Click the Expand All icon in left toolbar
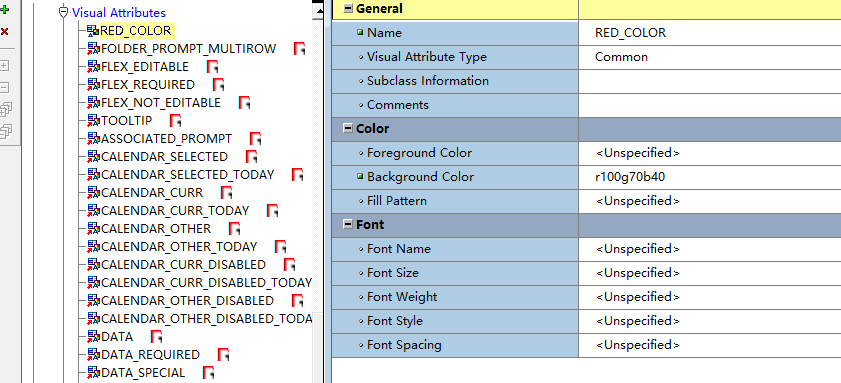 pyautogui.click(x=5, y=109)
